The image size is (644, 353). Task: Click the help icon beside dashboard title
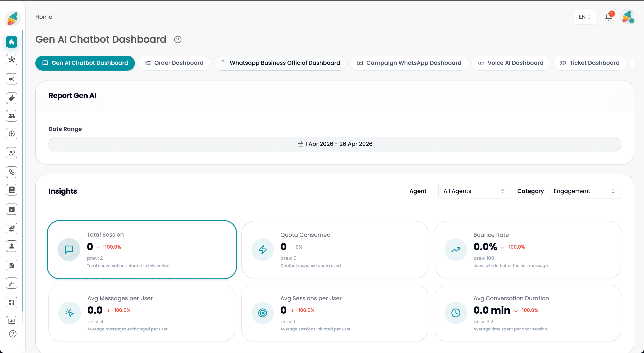click(x=178, y=40)
